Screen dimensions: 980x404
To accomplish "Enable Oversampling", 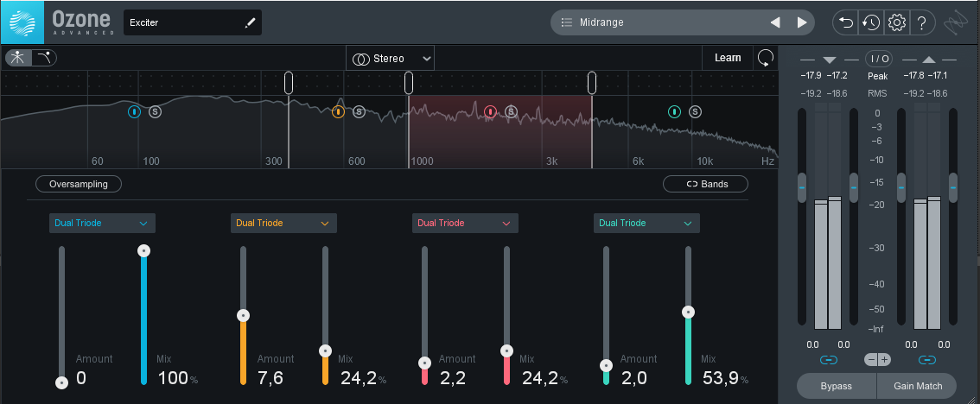I will 79,184.
